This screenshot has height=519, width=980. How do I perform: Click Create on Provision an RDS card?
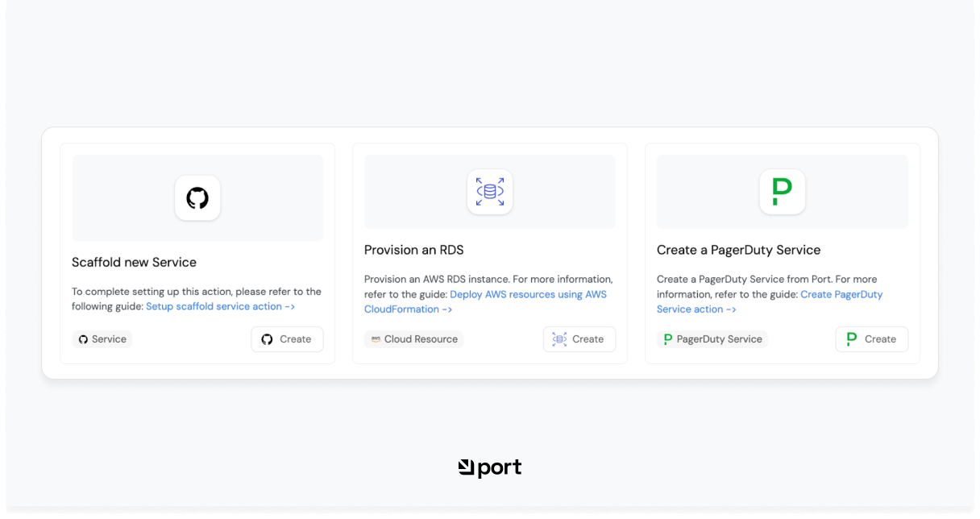click(x=579, y=339)
